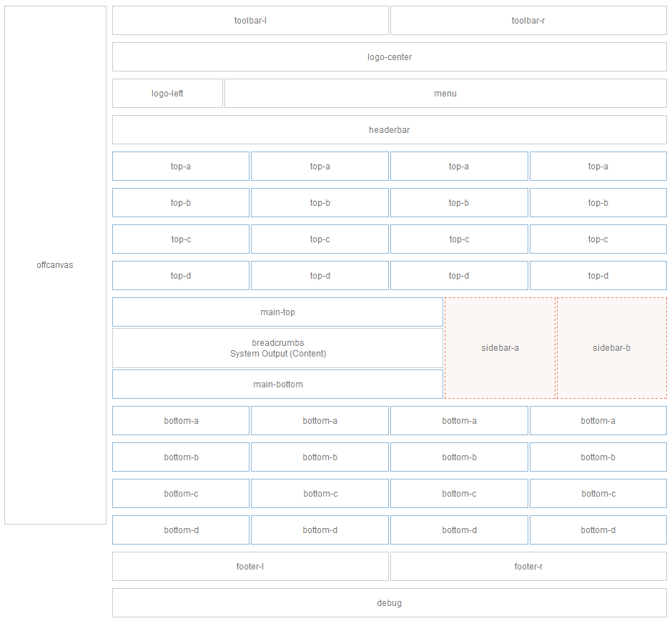
Task: Click the main-top region
Action: coord(277,312)
